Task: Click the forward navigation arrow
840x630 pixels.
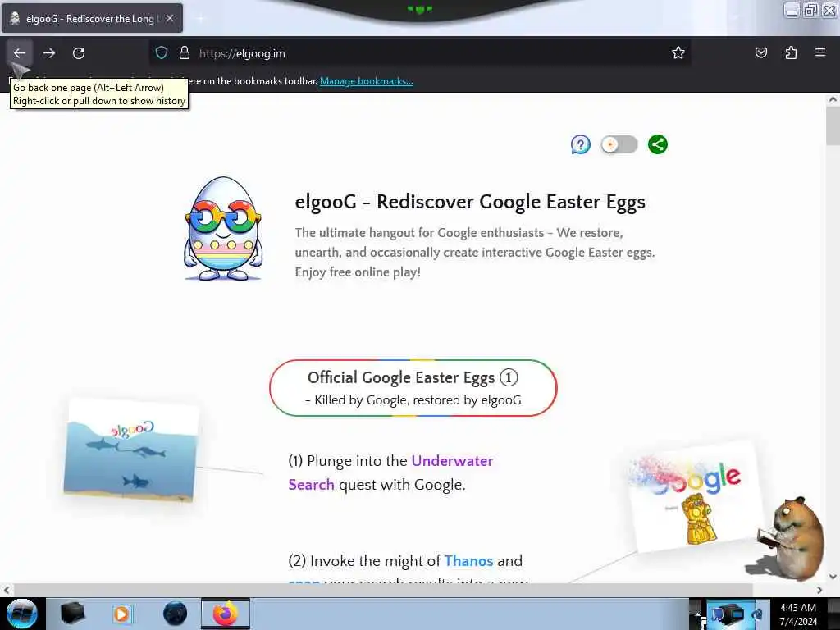Action: pos(49,53)
